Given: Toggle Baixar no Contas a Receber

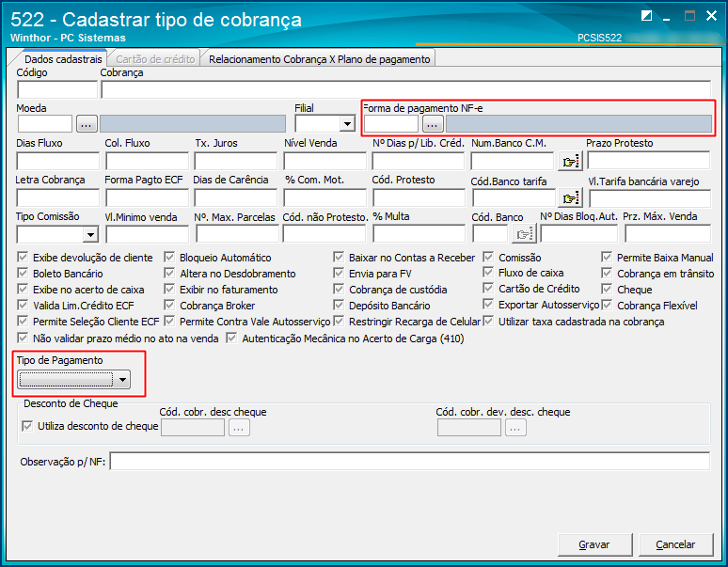Looking at the screenshot, I should [x=339, y=257].
